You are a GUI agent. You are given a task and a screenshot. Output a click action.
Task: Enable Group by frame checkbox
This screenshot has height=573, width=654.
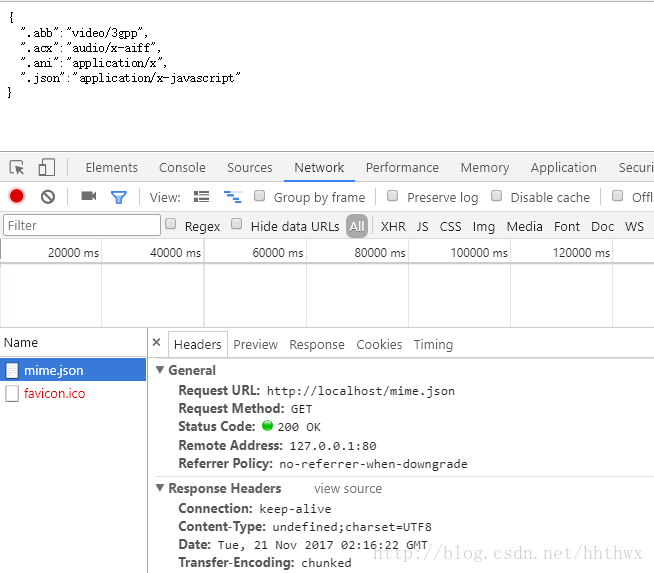pyautogui.click(x=259, y=196)
